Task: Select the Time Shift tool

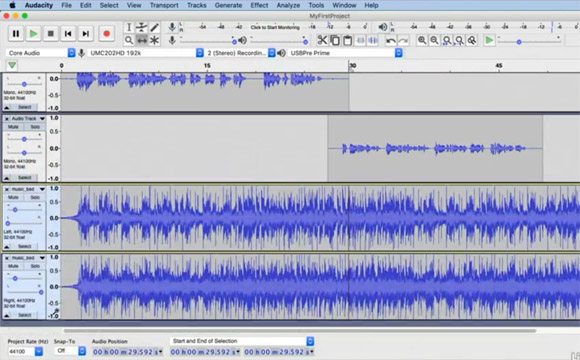Action: (141, 40)
